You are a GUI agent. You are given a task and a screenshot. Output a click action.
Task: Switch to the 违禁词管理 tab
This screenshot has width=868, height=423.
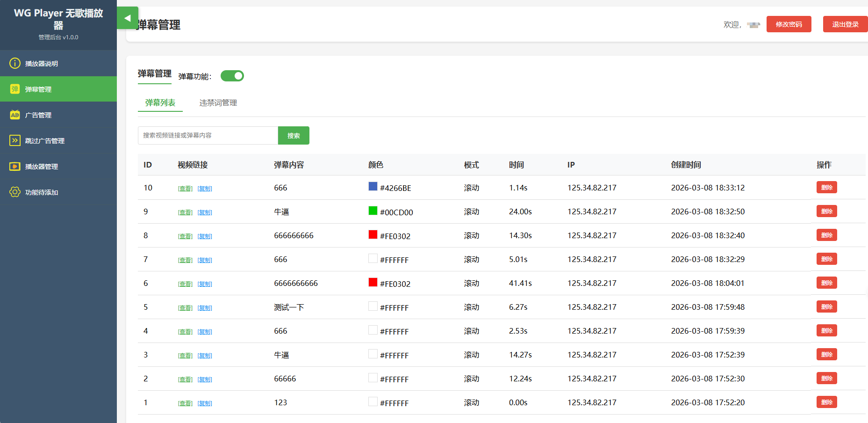click(x=218, y=103)
